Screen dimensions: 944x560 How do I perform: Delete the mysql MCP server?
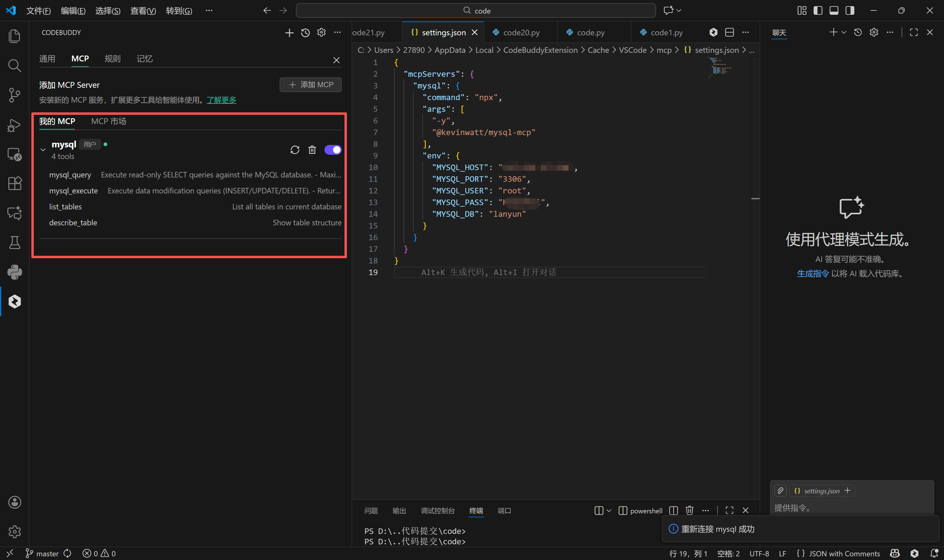(312, 150)
